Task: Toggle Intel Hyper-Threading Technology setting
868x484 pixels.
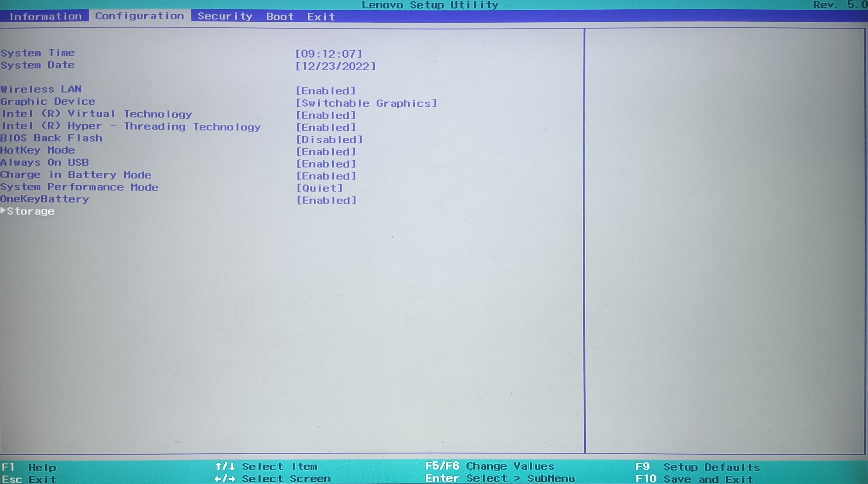Action: tap(326, 127)
